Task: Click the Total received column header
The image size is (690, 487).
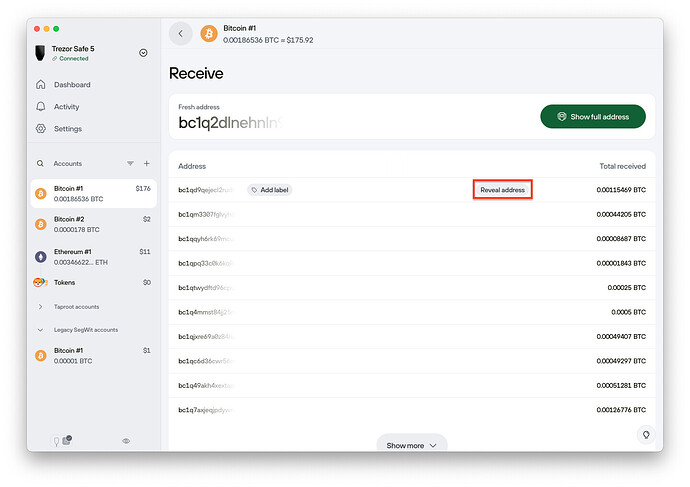Action: pos(622,166)
